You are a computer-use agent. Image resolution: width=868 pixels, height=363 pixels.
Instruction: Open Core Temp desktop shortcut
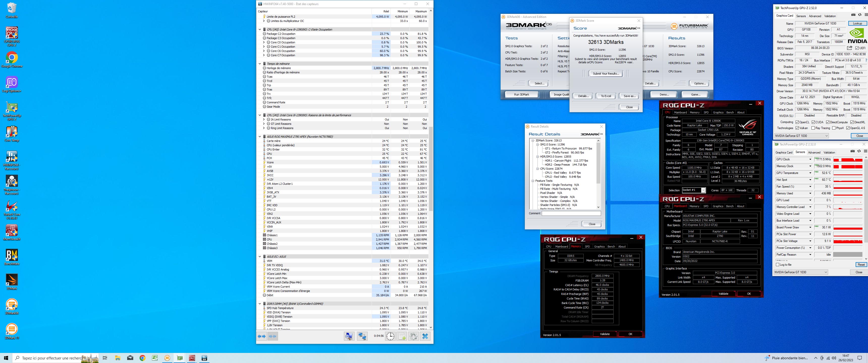pos(12,134)
